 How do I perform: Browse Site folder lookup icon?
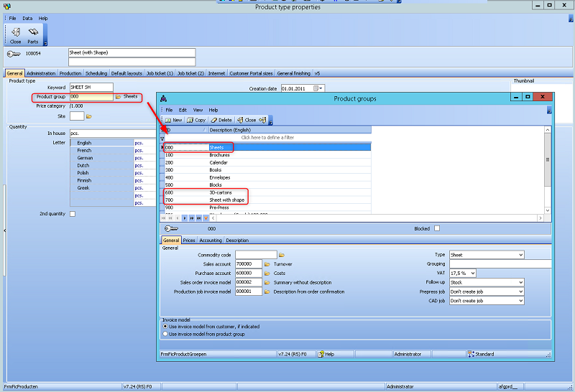click(x=88, y=116)
